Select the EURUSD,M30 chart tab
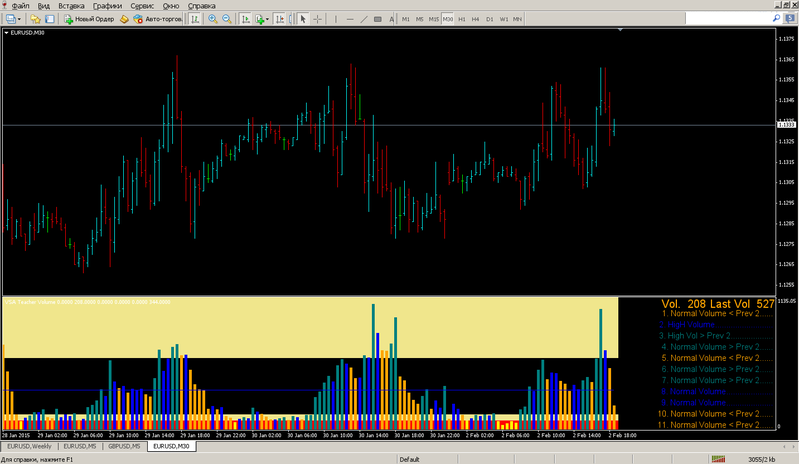The width and height of the screenshot is (799, 464). click(x=171, y=446)
